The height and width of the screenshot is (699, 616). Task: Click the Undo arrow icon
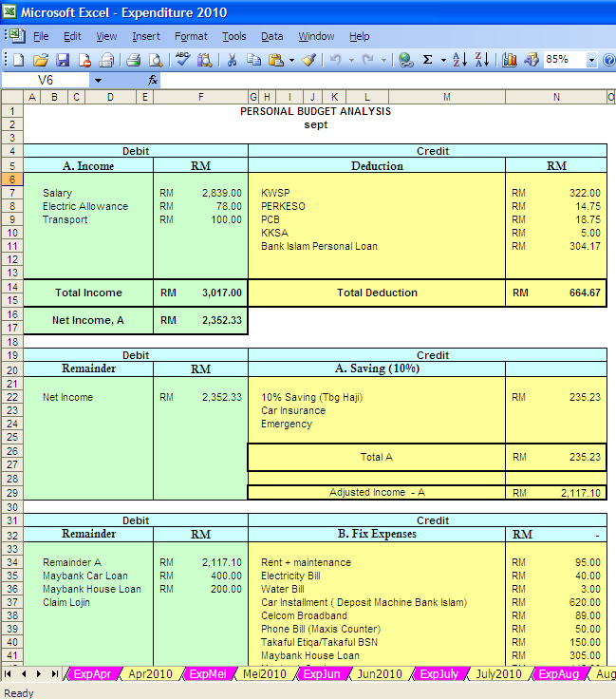pos(336,60)
